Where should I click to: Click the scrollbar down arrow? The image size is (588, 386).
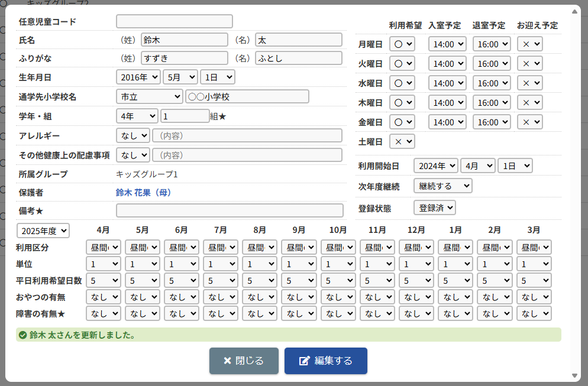coord(575,376)
